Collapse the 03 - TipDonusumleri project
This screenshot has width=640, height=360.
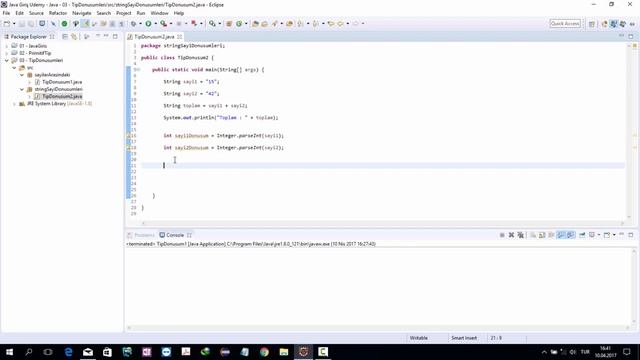point(7,60)
